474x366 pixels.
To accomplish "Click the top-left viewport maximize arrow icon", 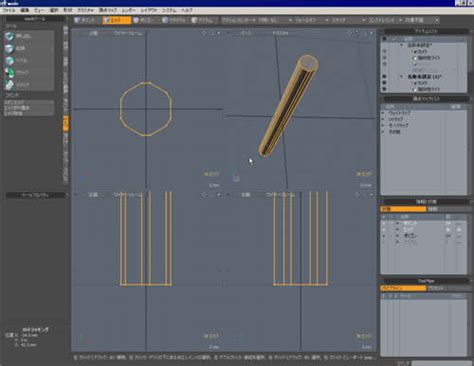I will point(219,33).
